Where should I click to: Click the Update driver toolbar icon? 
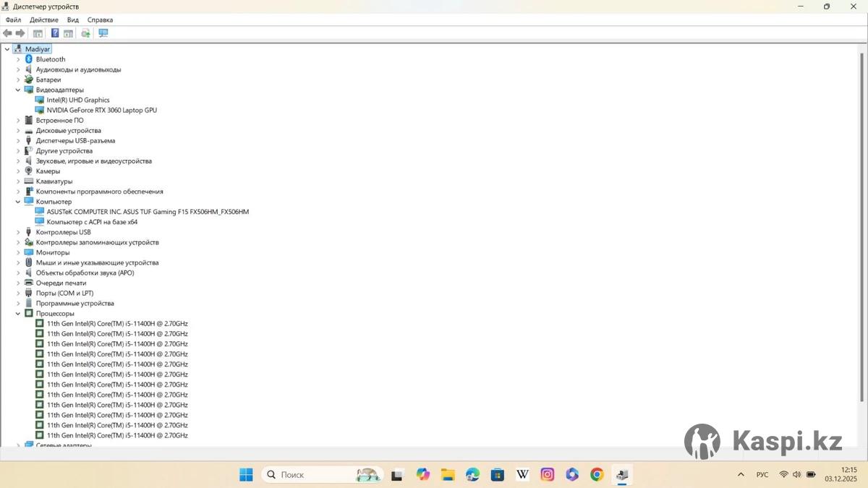point(85,33)
